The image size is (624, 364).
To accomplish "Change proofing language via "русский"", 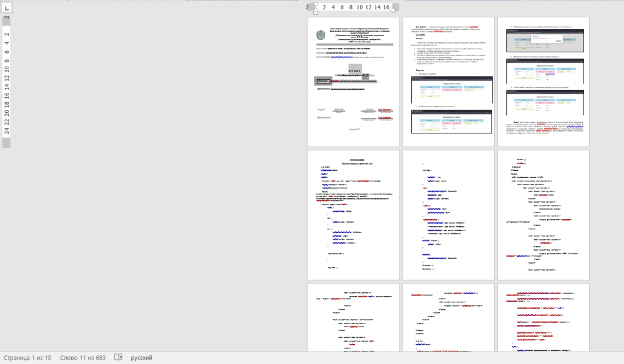I will click(x=141, y=358).
